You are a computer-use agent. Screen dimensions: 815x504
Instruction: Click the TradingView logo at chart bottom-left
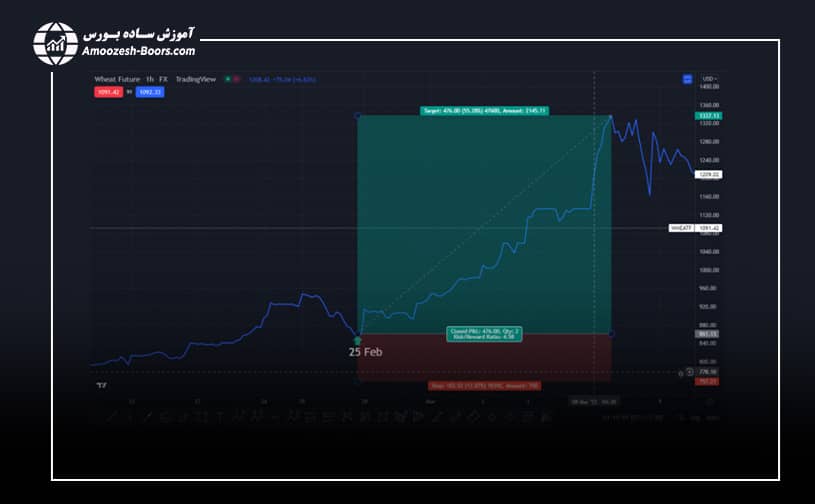(x=100, y=385)
